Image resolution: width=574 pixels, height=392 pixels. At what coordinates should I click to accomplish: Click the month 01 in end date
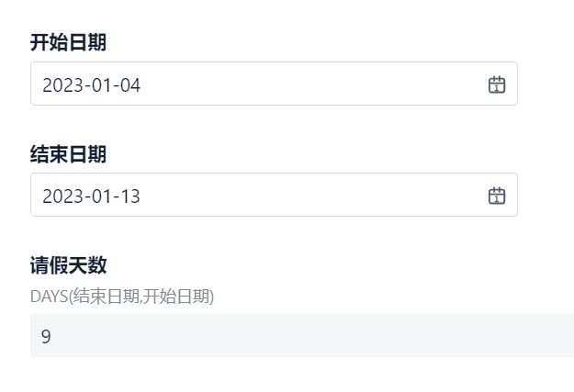coord(101,196)
